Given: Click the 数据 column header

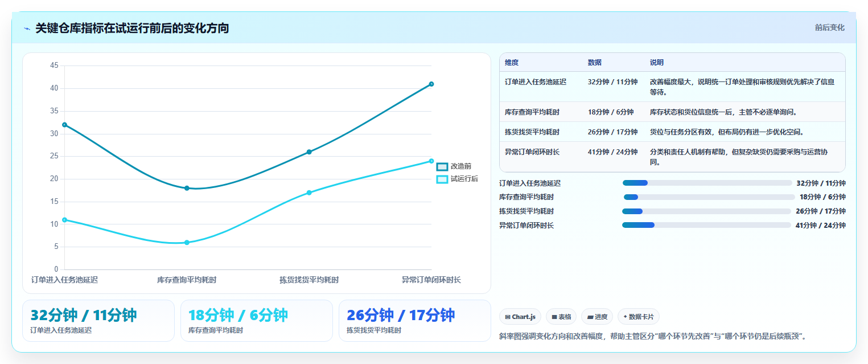Looking at the screenshot, I should (595, 63).
